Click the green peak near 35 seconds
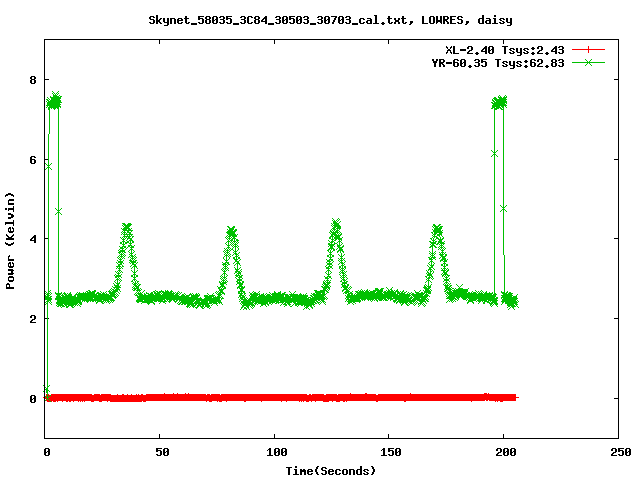Image resolution: width=640 pixels, height=480 pixels. click(126, 229)
